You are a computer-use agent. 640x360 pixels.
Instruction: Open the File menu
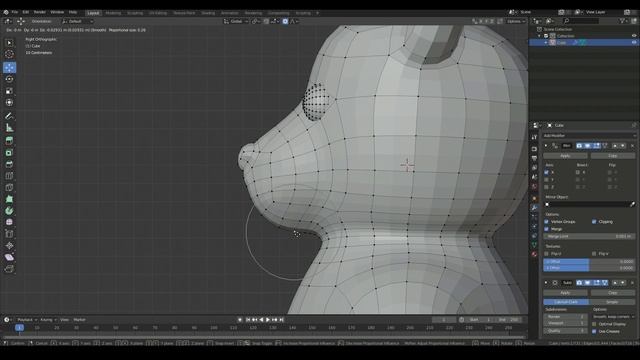[15, 12]
